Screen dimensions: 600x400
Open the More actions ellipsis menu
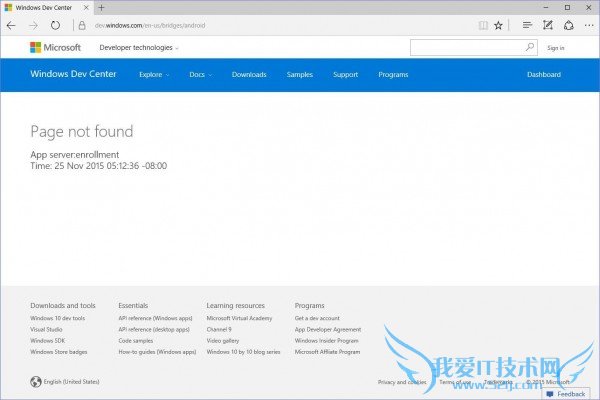pos(589,26)
